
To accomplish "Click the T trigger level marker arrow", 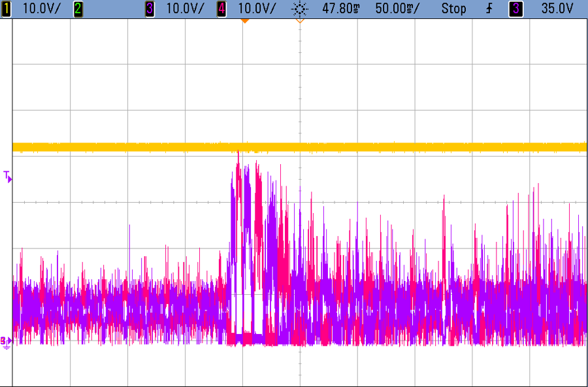I will pyautogui.click(x=7, y=175).
